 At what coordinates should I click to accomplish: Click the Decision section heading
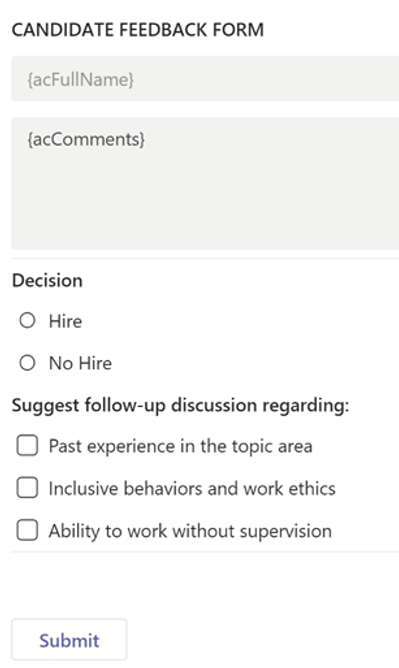pyautogui.click(x=47, y=280)
